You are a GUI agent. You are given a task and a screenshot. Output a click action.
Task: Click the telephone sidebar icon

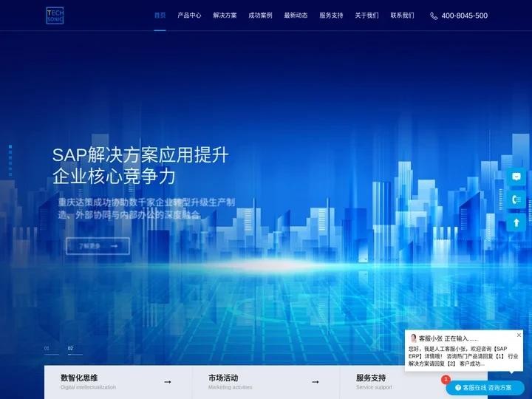point(516,199)
